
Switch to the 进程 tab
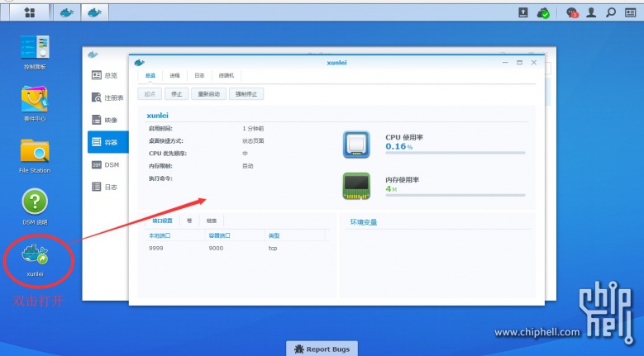point(175,75)
